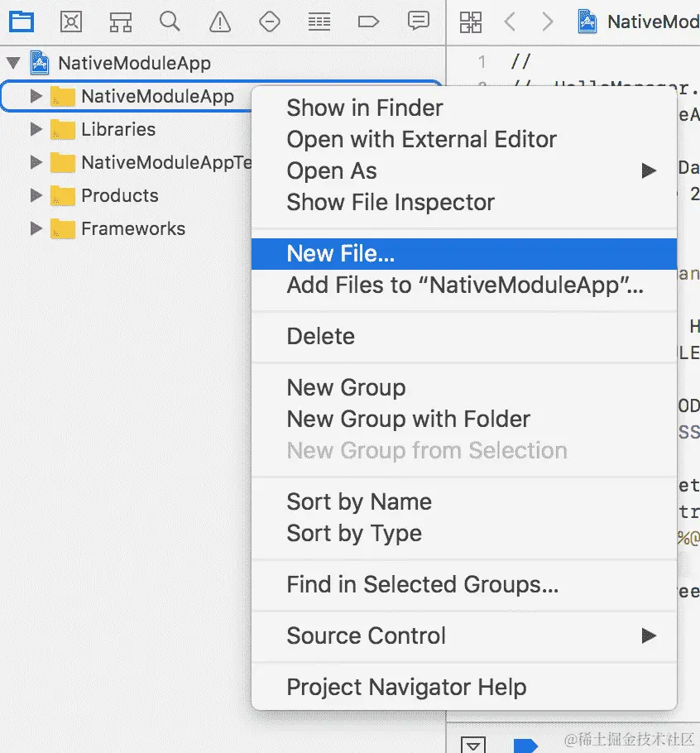Expand the Products folder triangle
Image resolution: width=700 pixels, height=753 pixels.
(x=36, y=195)
